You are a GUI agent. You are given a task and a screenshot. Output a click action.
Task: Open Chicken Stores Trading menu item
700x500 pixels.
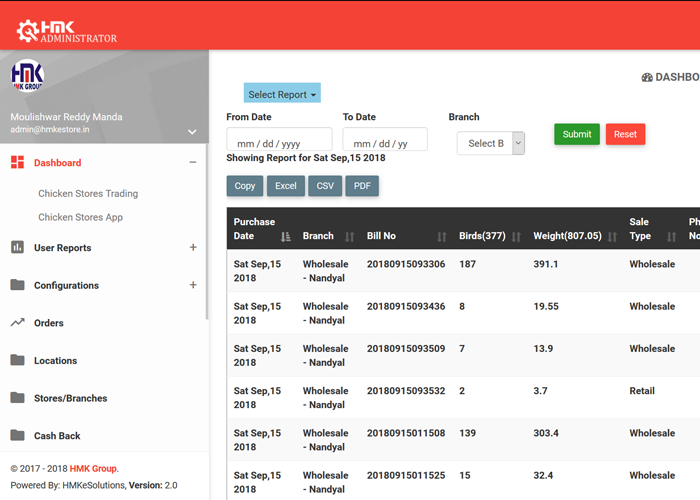coord(88,194)
